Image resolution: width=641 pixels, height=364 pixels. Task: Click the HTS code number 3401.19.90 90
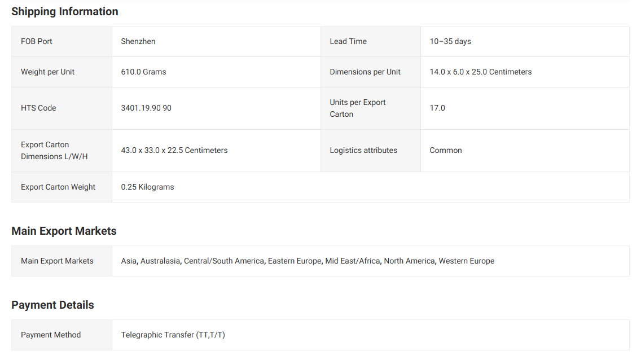[x=146, y=108]
